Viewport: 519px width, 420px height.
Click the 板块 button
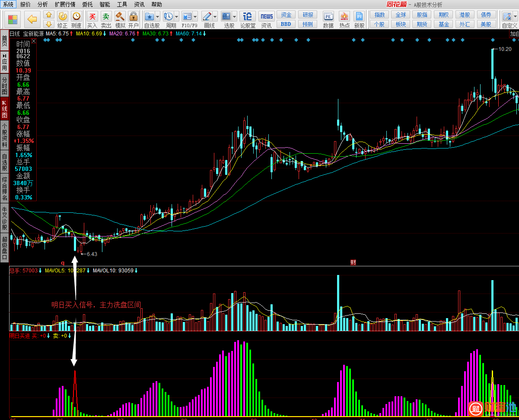401,24
